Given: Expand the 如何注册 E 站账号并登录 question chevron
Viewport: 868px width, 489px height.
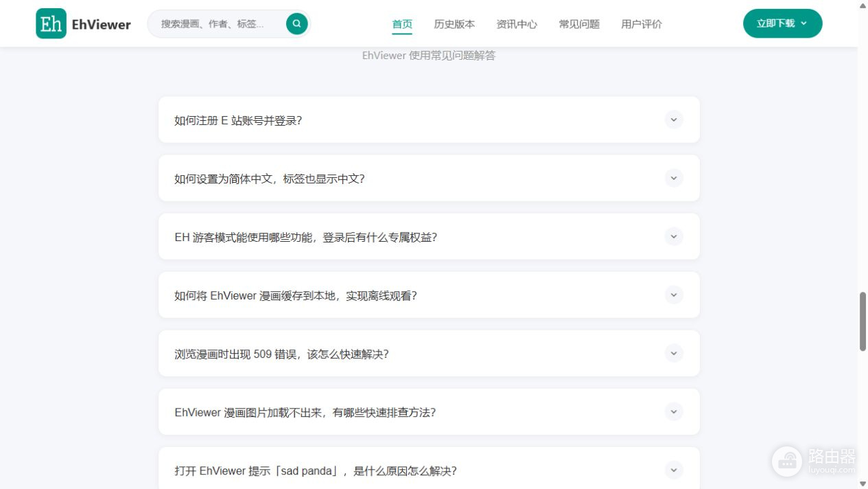Looking at the screenshot, I should 674,120.
